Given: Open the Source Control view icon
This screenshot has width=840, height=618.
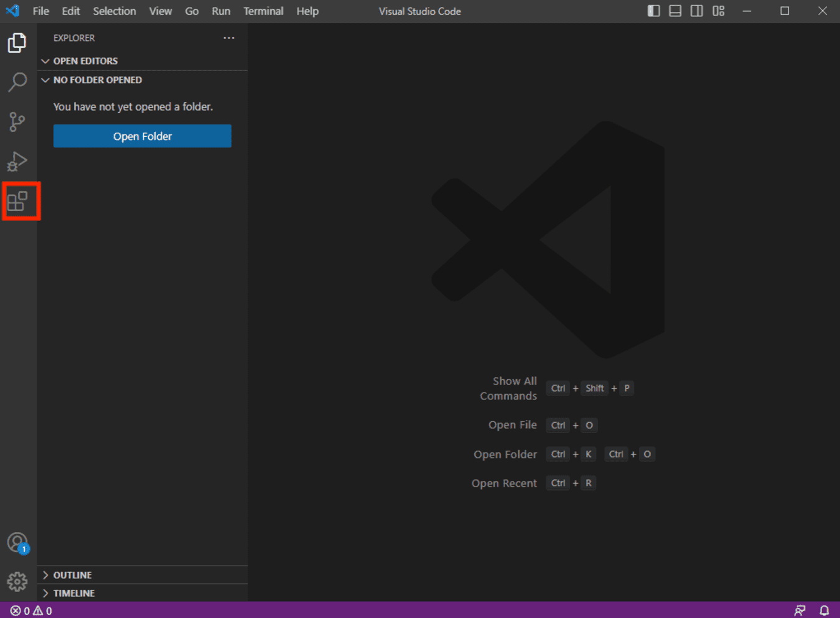Looking at the screenshot, I should [x=17, y=122].
